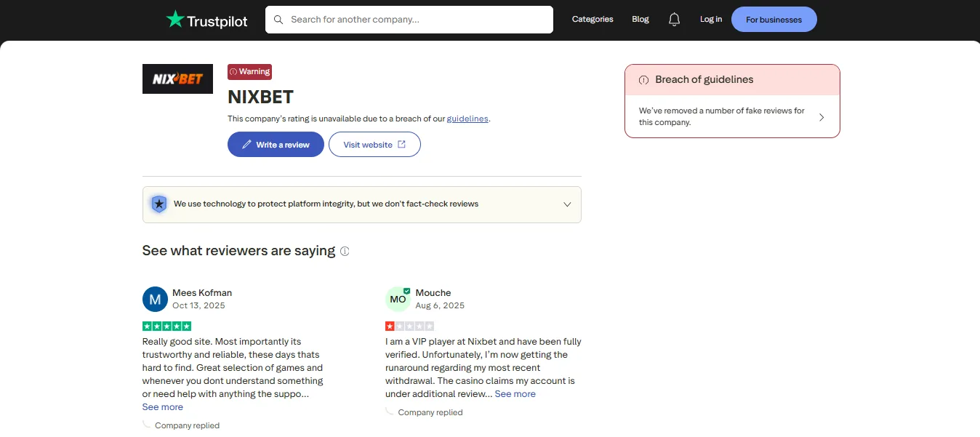This screenshot has width=980, height=437.
Task: Open the Categories menu
Action: 593,20
